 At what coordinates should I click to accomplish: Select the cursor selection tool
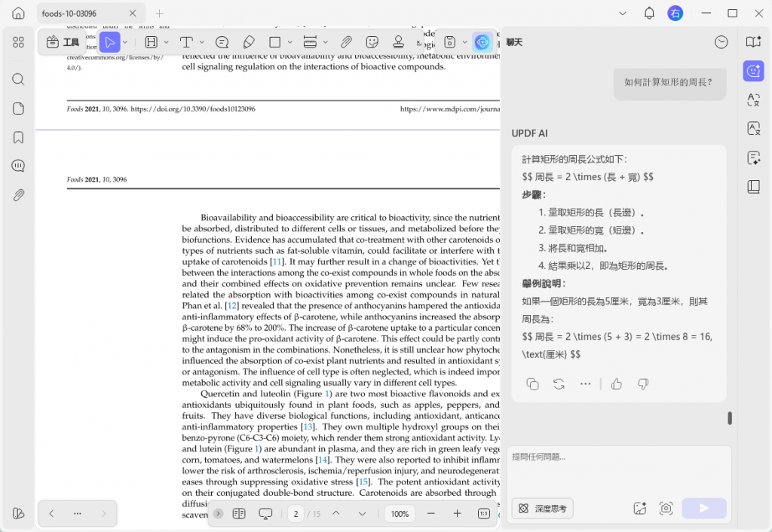109,42
